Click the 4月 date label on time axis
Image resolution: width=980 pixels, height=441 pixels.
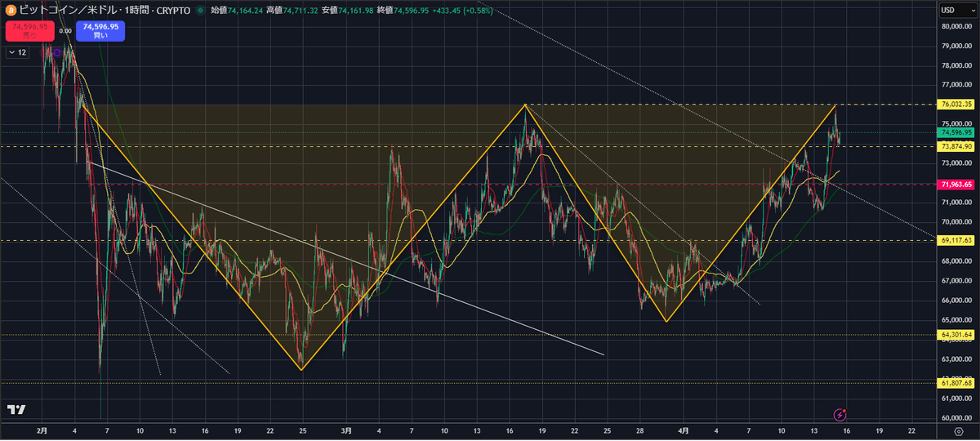point(684,430)
